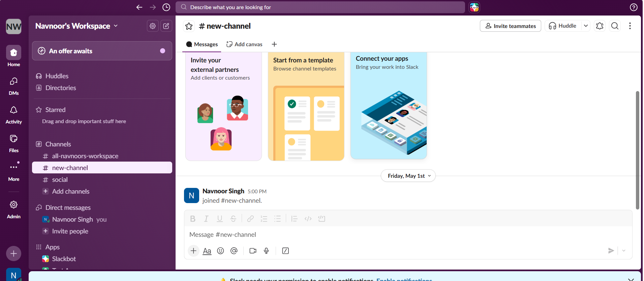
Task: Open channel more actions kebab menu
Action: pyautogui.click(x=630, y=26)
